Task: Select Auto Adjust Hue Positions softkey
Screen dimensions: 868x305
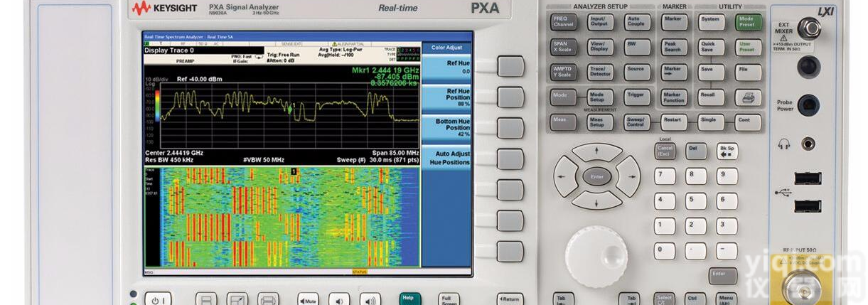Action: coord(447,158)
